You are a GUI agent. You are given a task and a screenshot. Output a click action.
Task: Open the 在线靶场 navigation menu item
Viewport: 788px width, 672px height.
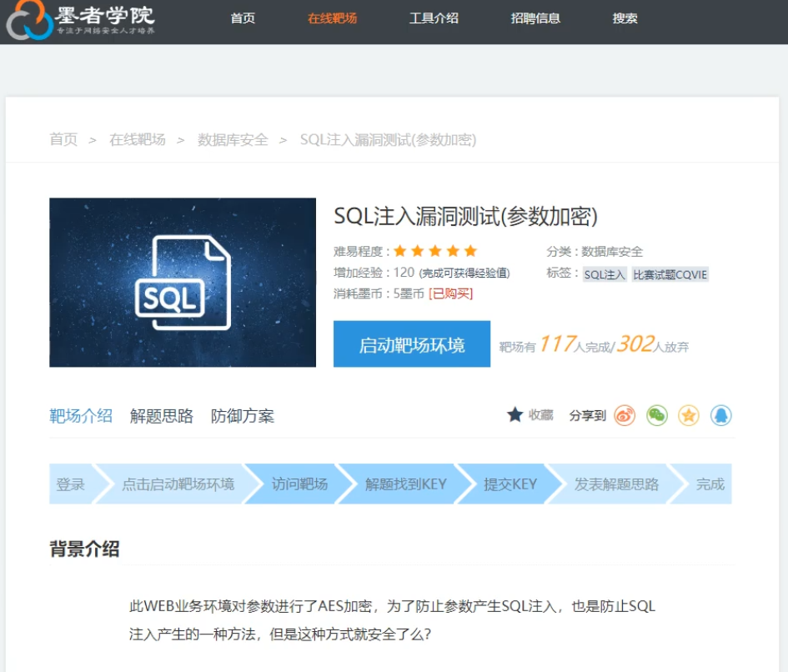(332, 18)
